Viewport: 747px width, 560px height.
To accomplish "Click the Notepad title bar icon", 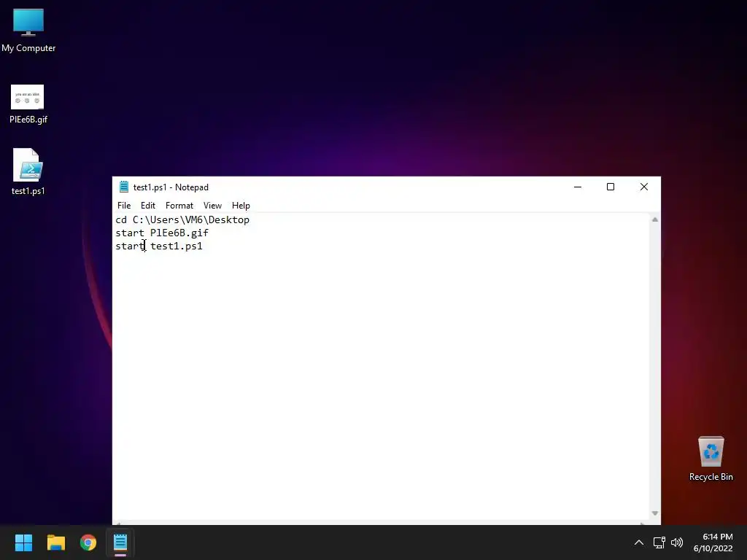I will [124, 187].
